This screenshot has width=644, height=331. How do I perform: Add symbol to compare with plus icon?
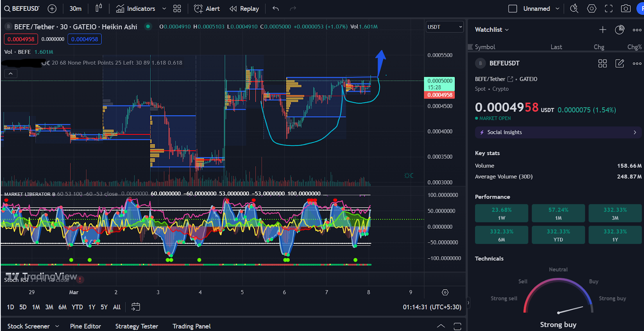pos(52,8)
